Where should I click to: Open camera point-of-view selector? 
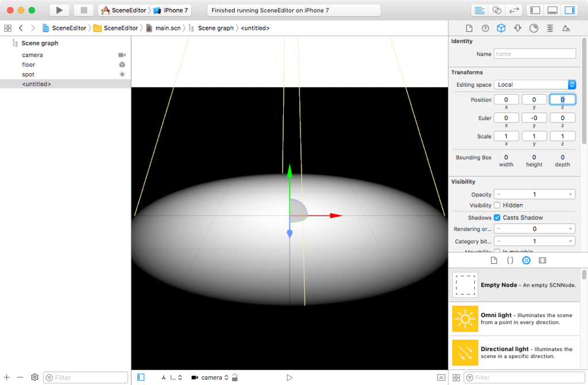pyautogui.click(x=210, y=378)
